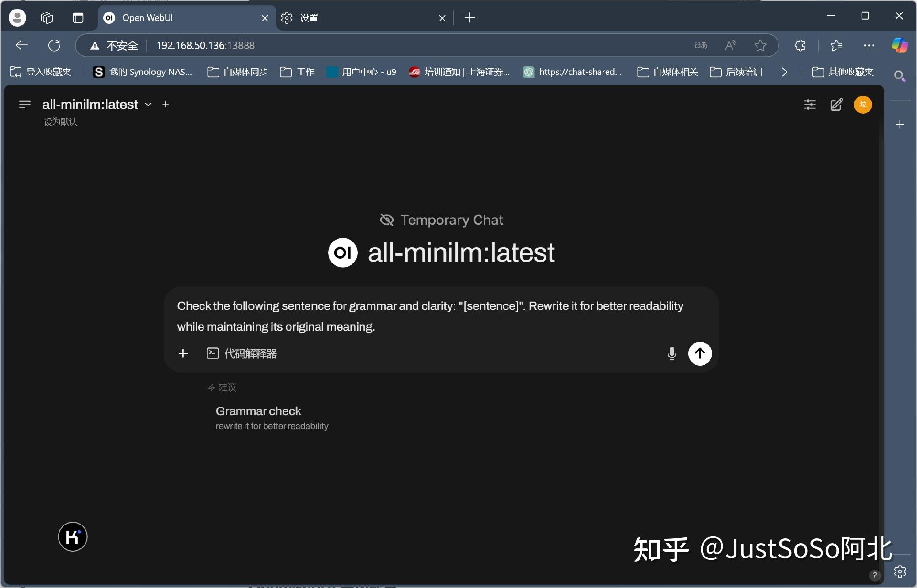
Task: Open the chat controls panel with sliders icon
Action: pyautogui.click(x=810, y=105)
